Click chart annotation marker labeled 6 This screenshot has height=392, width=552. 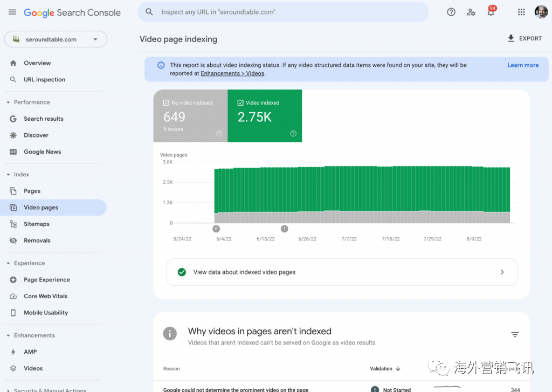tap(216, 229)
